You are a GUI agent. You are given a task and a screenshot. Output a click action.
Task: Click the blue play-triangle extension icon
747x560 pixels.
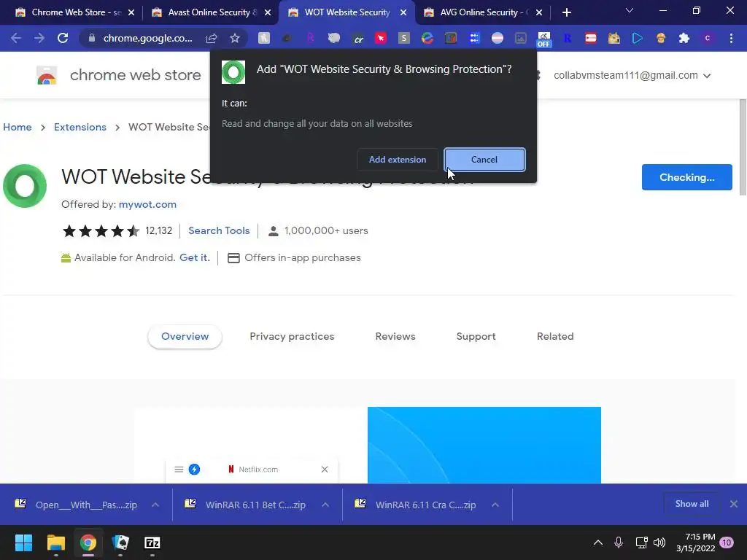coord(638,38)
